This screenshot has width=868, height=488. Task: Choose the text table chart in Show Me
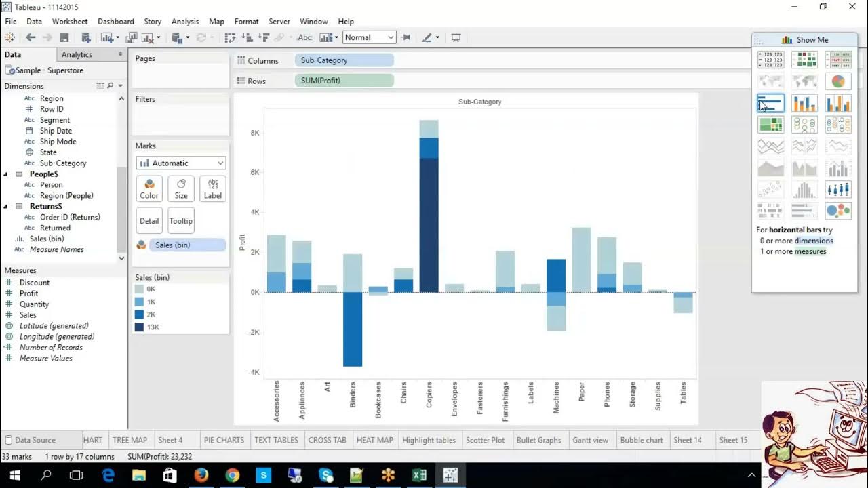(770, 60)
